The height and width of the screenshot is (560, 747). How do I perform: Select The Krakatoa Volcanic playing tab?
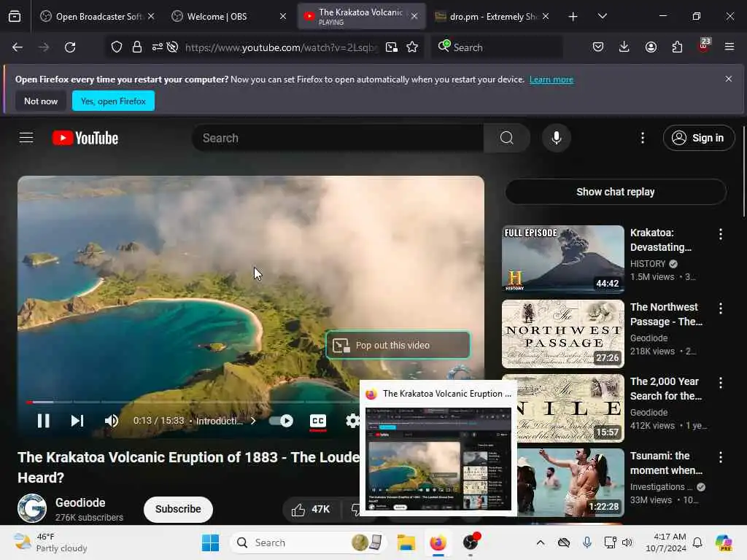point(360,16)
